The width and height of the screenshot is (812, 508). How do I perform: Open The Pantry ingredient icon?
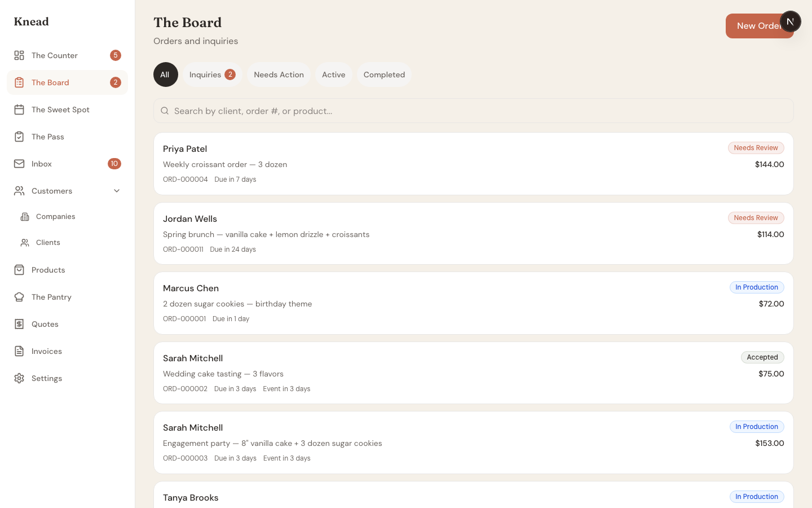click(x=19, y=297)
